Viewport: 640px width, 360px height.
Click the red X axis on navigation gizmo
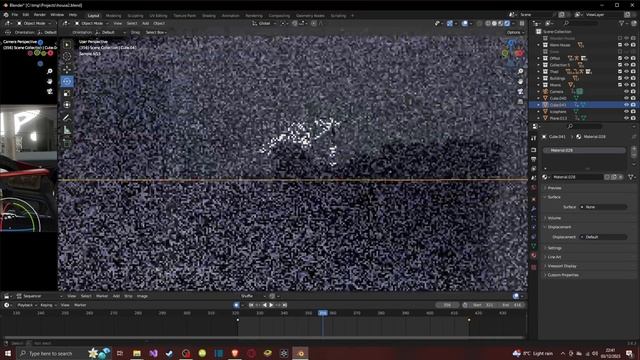point(519,53)
